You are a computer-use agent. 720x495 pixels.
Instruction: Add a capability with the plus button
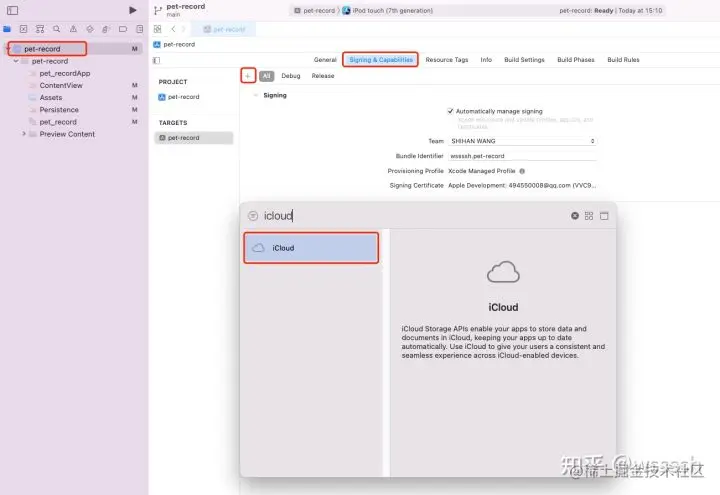[248, 76]
